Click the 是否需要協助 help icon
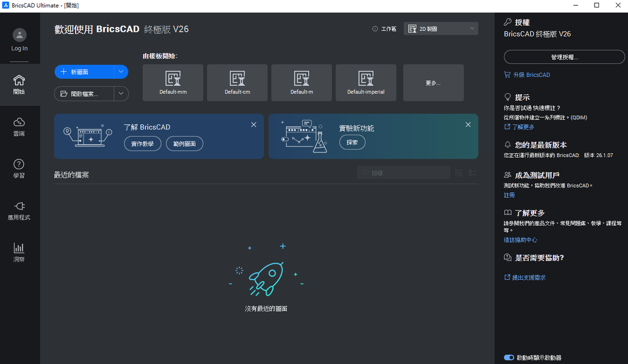This screenshot has width=628, height=364. [x=508, y=258]
